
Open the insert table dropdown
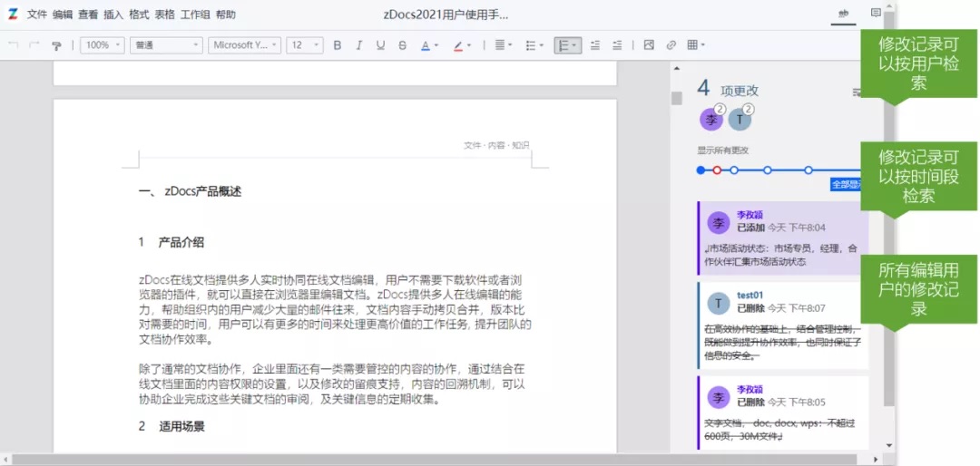(696, 45)
